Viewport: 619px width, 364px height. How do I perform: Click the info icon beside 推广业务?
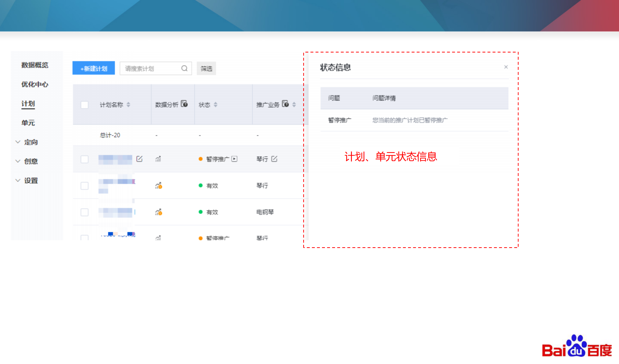pyautogui.click(x=285, y=104)
